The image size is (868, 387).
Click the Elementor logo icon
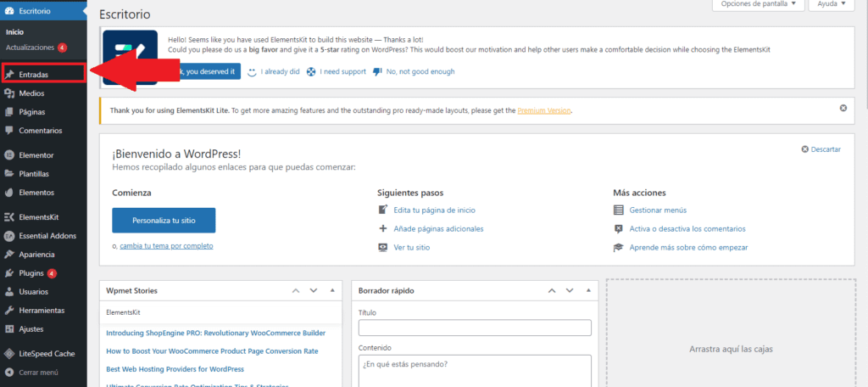click(x=8, y=155)
